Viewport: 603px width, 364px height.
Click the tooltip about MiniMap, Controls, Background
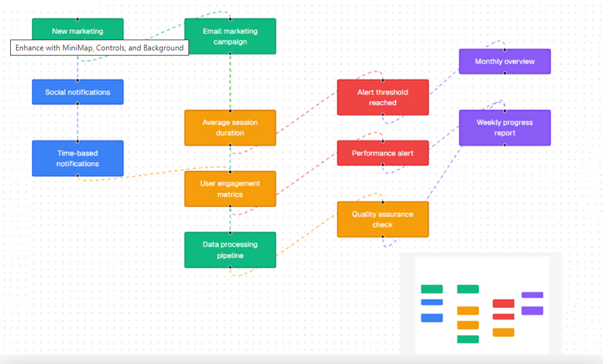100,48
